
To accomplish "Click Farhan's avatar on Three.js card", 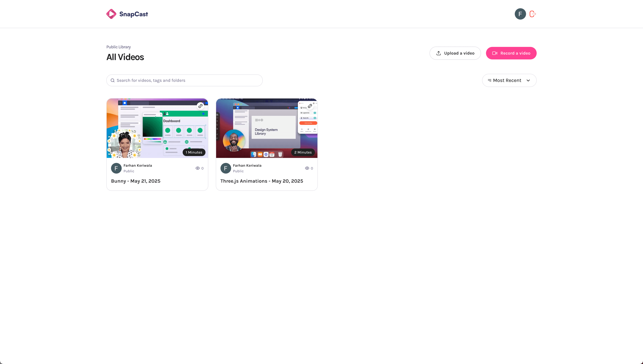I will tap(226, 168).
